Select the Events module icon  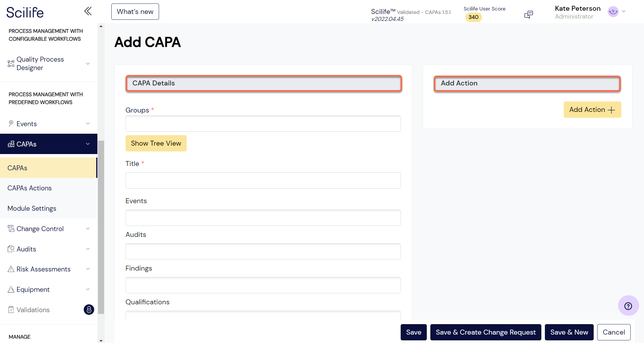click(x=11, y=123)
